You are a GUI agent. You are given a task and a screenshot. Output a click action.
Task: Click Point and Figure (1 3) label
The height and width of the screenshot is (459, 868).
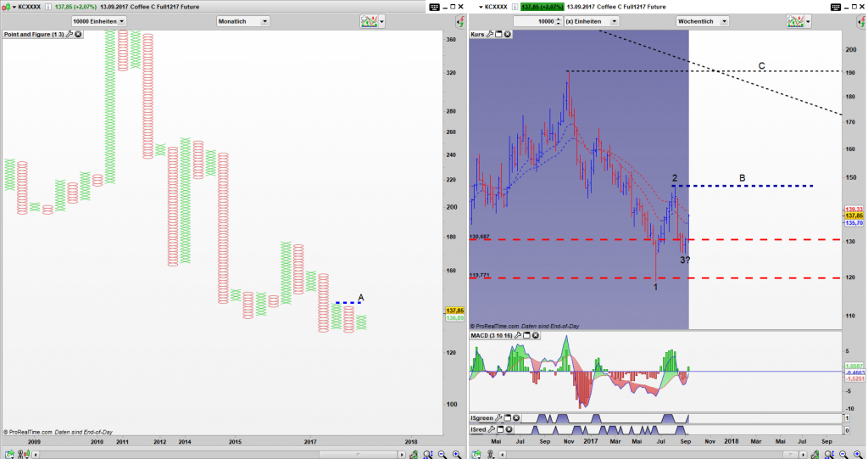(34, 35)
